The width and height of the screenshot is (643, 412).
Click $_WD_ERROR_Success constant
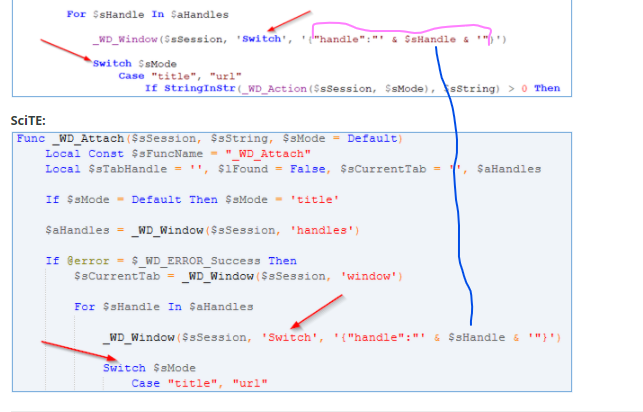tap(196, 261)
